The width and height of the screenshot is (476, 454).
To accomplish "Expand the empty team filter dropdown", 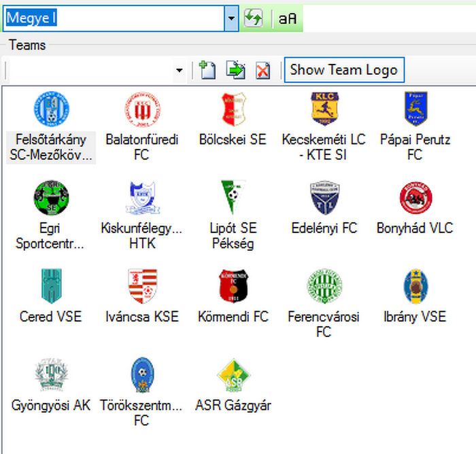I will click(180, 71).
